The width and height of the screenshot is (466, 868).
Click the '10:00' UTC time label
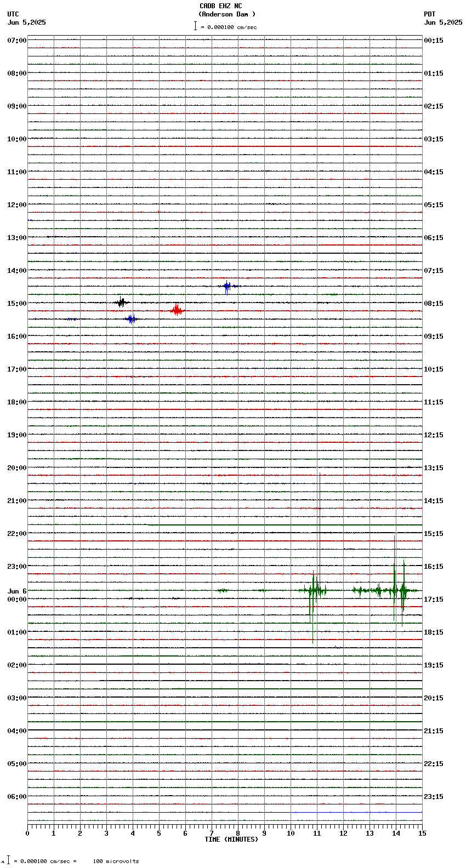[x=17, y=139]
